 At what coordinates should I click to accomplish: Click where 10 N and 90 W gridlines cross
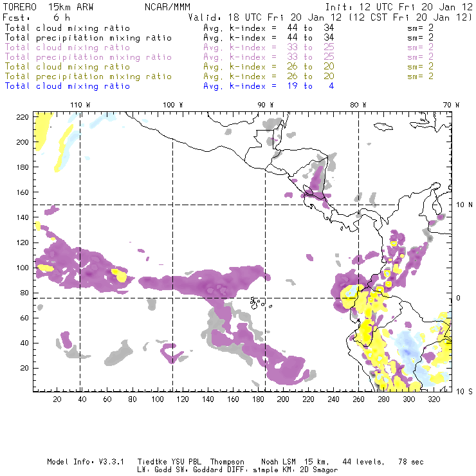tap(266, 205)
